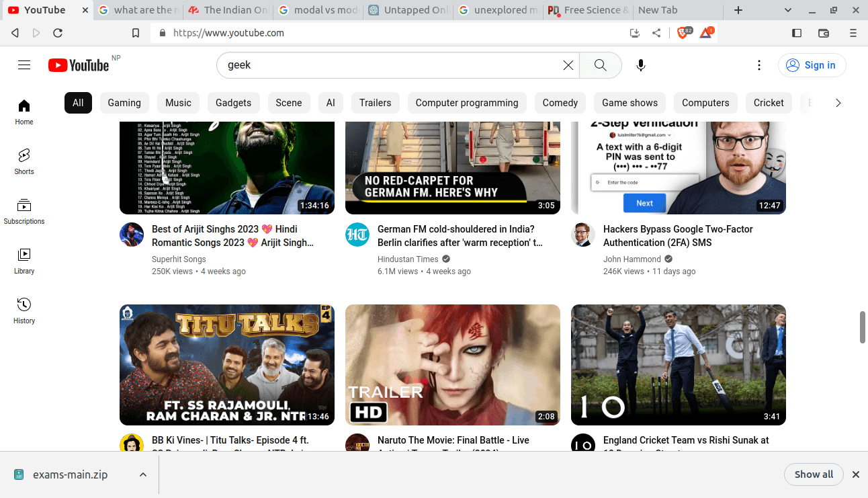Toggle the browser sidebar panel

click(x=797, y=33)
